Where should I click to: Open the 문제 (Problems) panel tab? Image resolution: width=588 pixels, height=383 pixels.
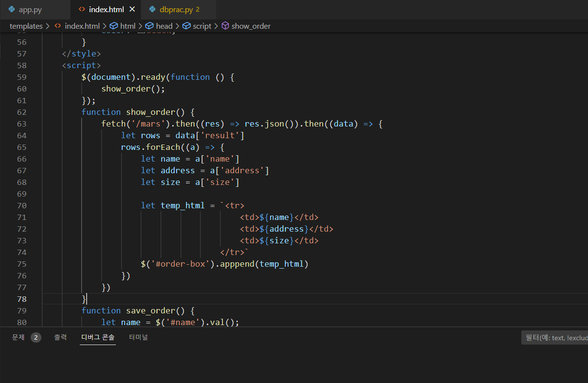[x=18, y=337]
